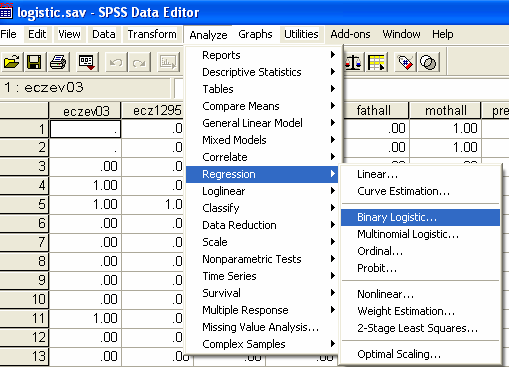Viewport: 509px width, 367px height.
Task: Click the Open File toolbar icon
Action: (x=12, y=62)
